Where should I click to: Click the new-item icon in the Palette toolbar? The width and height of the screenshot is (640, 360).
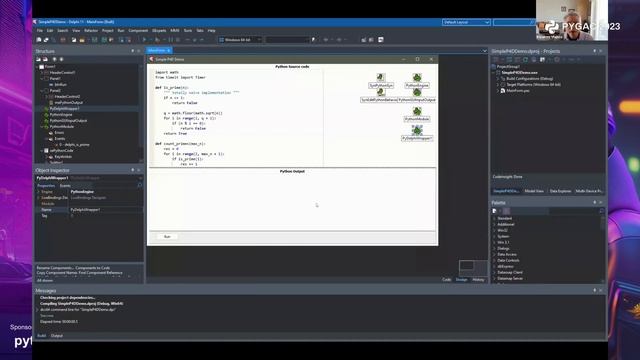click(x=495, y=211)
